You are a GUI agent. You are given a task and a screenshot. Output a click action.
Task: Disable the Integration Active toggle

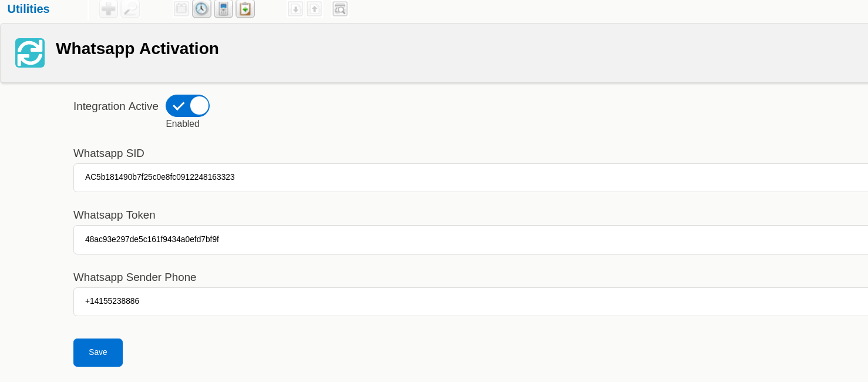[x=187, y=106]
